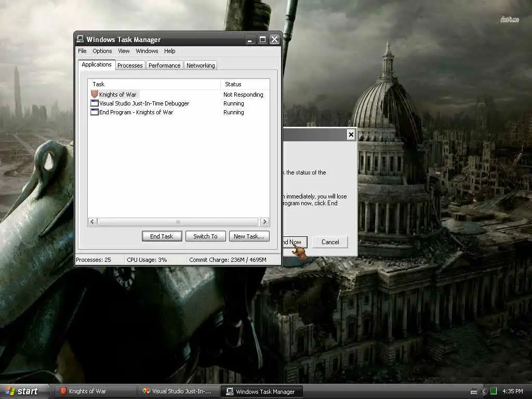
Task: Click the Windows Task Manager title bar text
Action: coord(124,39)
